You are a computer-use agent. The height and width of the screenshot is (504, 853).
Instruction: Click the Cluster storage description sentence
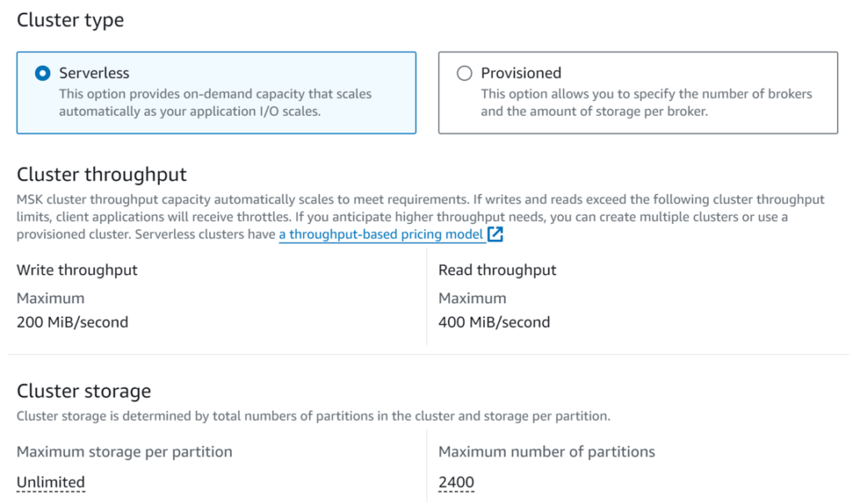point(313,416)
